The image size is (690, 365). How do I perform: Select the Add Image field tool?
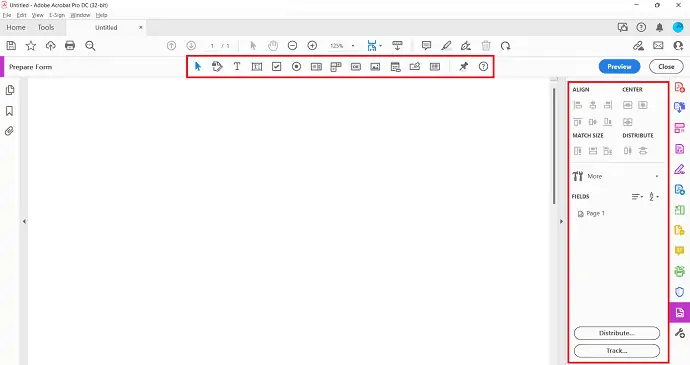pyautogui.click(x=375, y=67)
